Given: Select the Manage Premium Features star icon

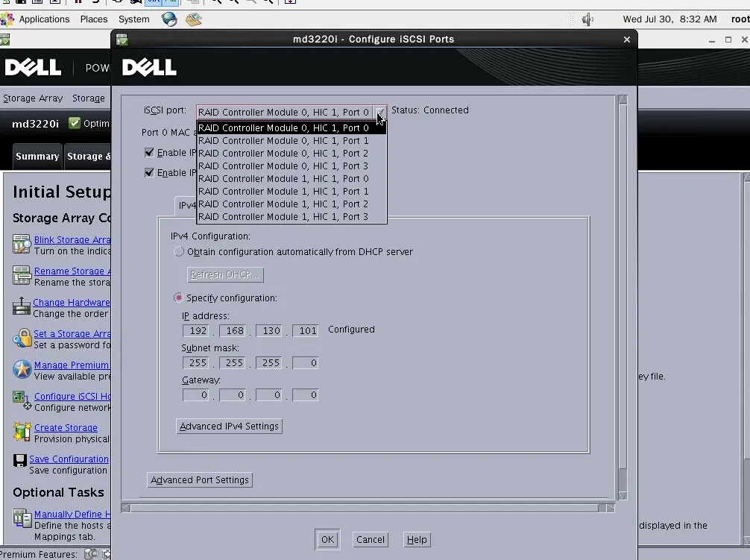Looking at the screenshot, I should pos(22,369).
